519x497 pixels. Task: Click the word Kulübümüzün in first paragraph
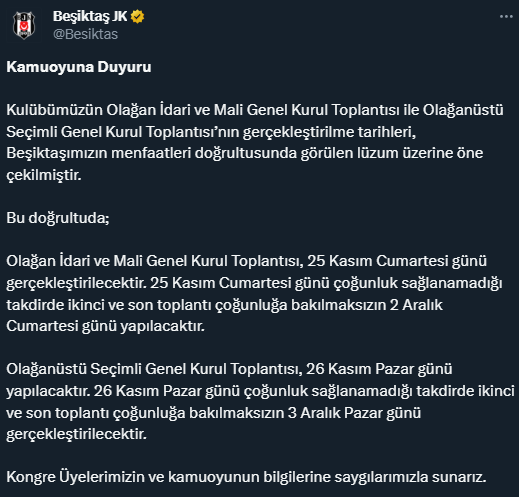tap(54, 110)
